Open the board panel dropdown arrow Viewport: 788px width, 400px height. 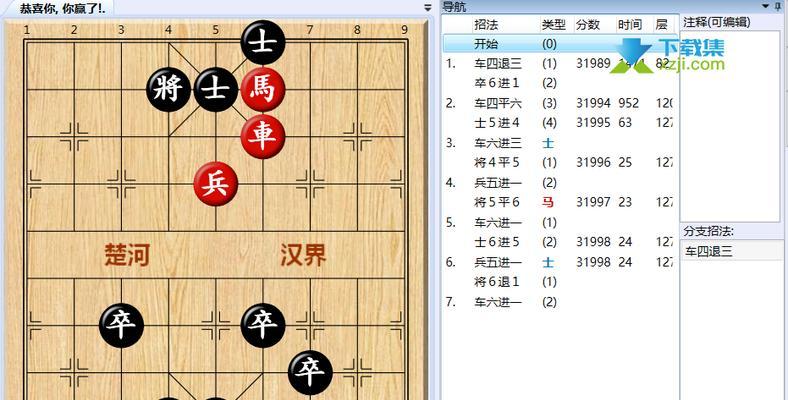pyautogui.click(x=428, y=7)
